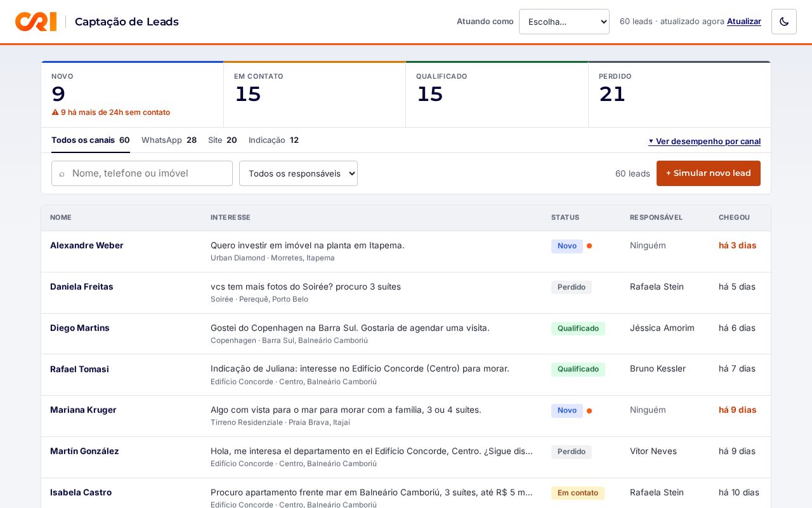Select the Em Contato status card
This screenshot has height=508, width=812.
(x=315, y=94)
